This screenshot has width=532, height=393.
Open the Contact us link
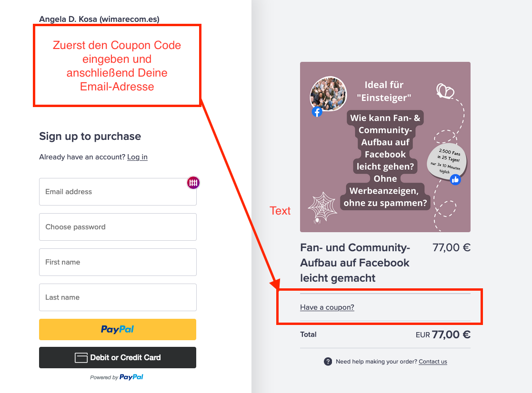click(x=433, y=362)
